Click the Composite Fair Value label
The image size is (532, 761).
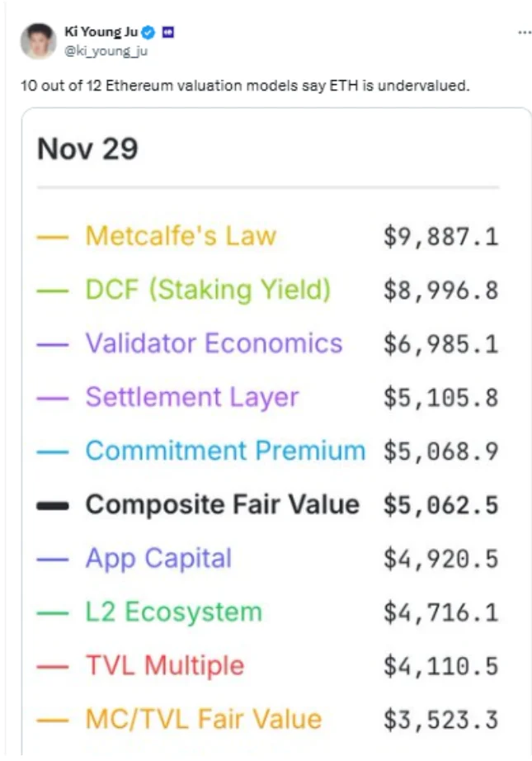click(223, 504)
